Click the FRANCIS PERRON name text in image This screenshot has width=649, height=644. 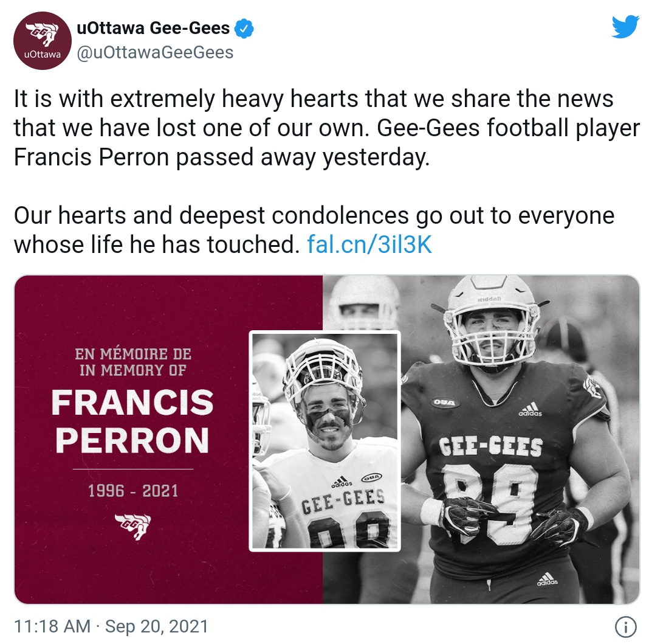pyautogui.click(x=132, y=421)
